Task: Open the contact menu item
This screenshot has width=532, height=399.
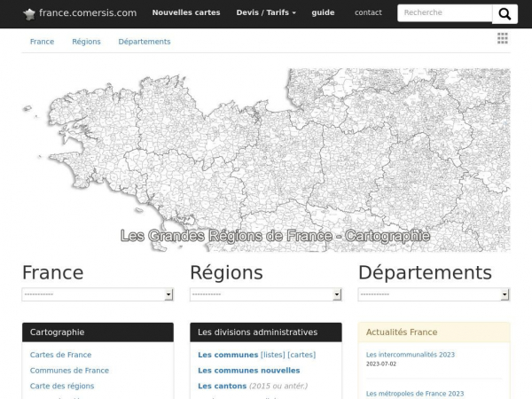Action: (368, 12)
